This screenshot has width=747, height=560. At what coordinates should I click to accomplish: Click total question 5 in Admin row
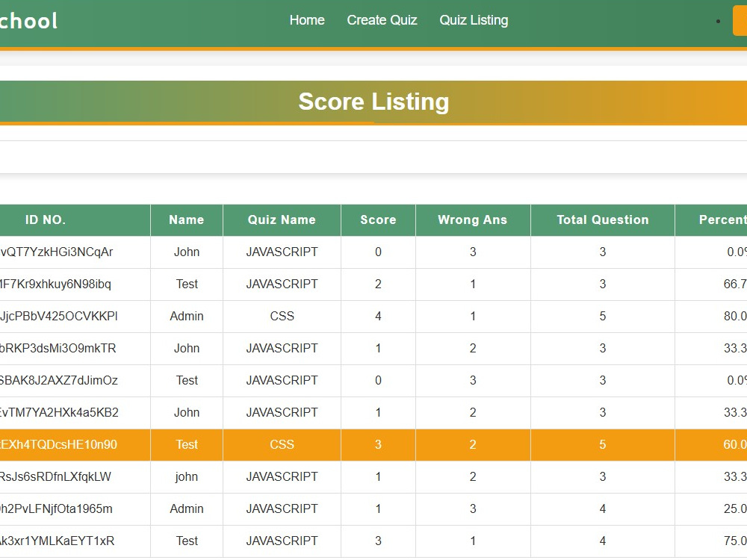(x=603, y=316)
